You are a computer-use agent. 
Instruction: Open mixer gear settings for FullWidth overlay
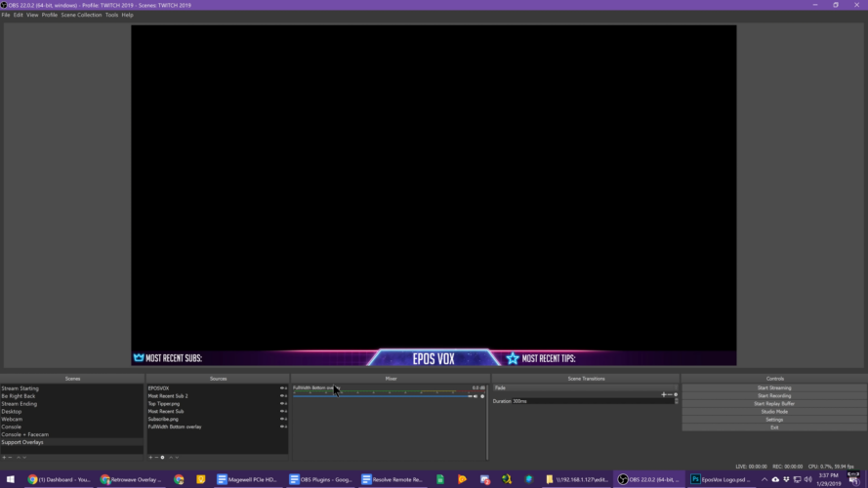(x=482, y=396)
